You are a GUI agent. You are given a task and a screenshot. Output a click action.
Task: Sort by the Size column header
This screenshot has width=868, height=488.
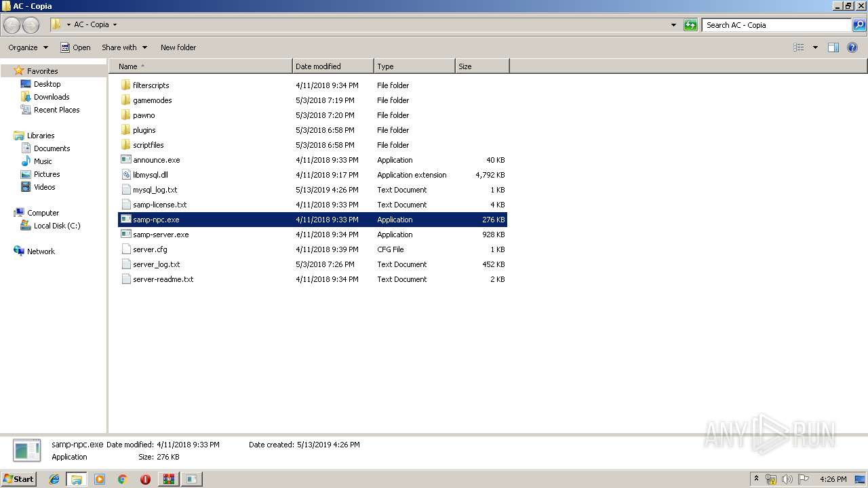pyautogui.click(x=482, y=66)
